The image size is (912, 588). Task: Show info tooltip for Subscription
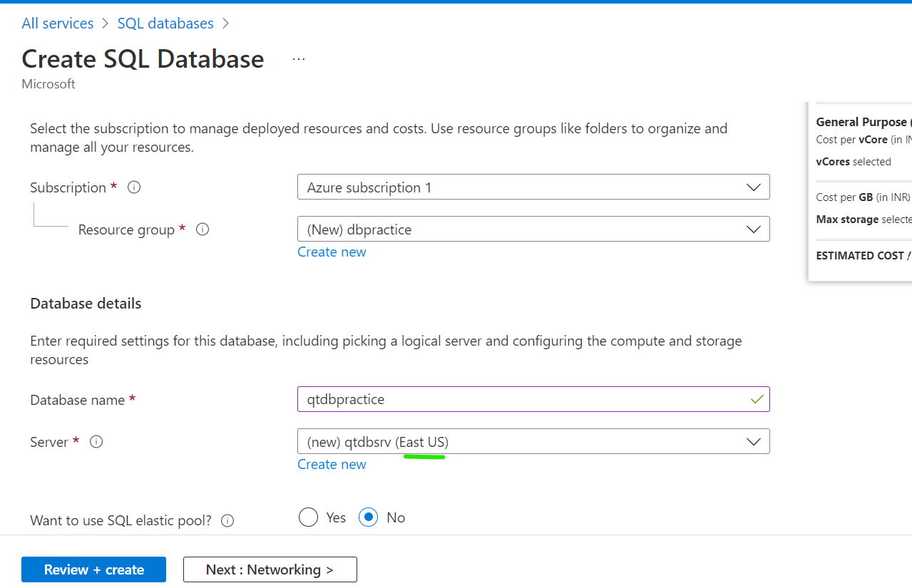(134, 187)
